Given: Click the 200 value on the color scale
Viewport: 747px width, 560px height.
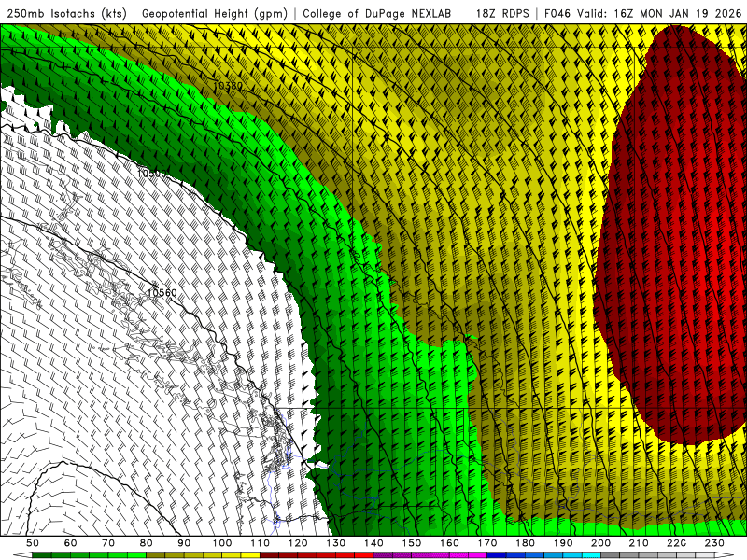Looking at the screenshot, I should [x=600, y=543].
